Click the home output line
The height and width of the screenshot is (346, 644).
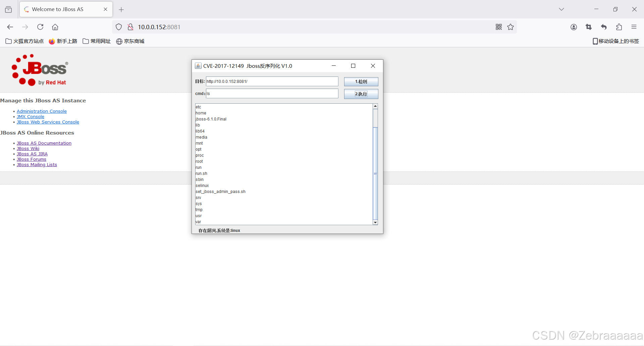point(201,113)
